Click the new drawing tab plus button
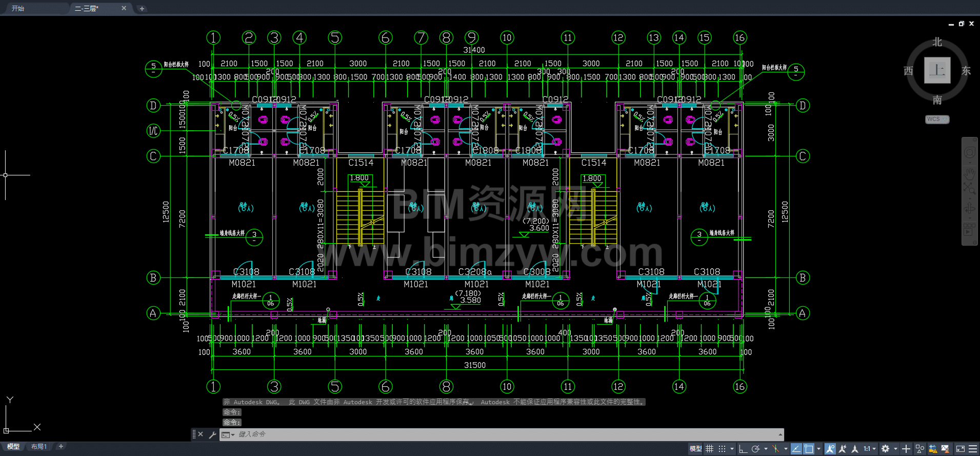980x456 pixels. click(x=142, y=8)
